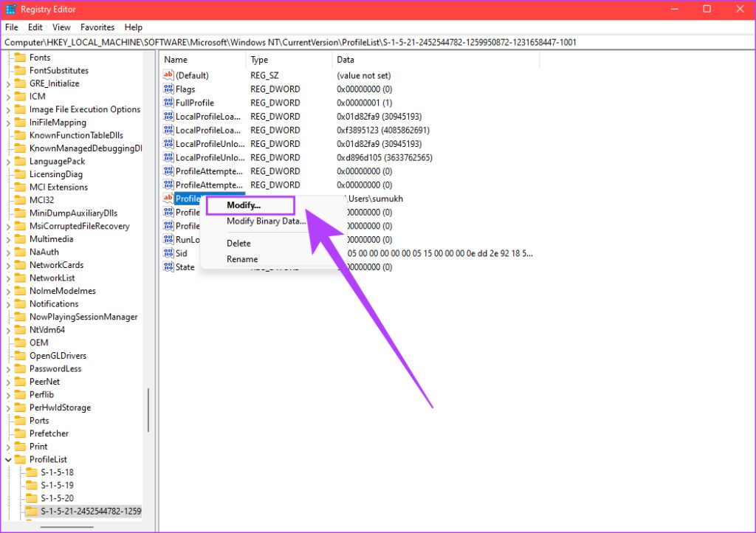Click the MCI32 folder icon
The height and width of the screenshot is (533, 756).
pyautogui.click(x=20, y=200)
